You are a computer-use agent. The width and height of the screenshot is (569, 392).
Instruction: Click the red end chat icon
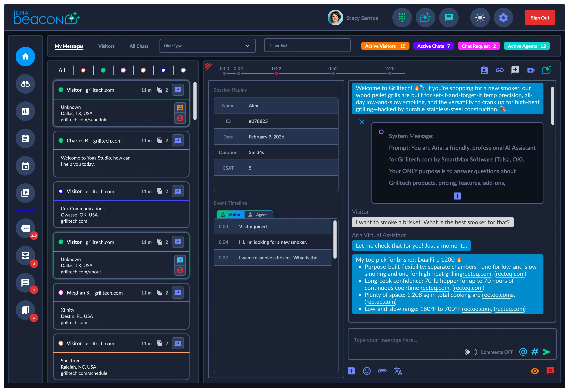pos(550,371)
